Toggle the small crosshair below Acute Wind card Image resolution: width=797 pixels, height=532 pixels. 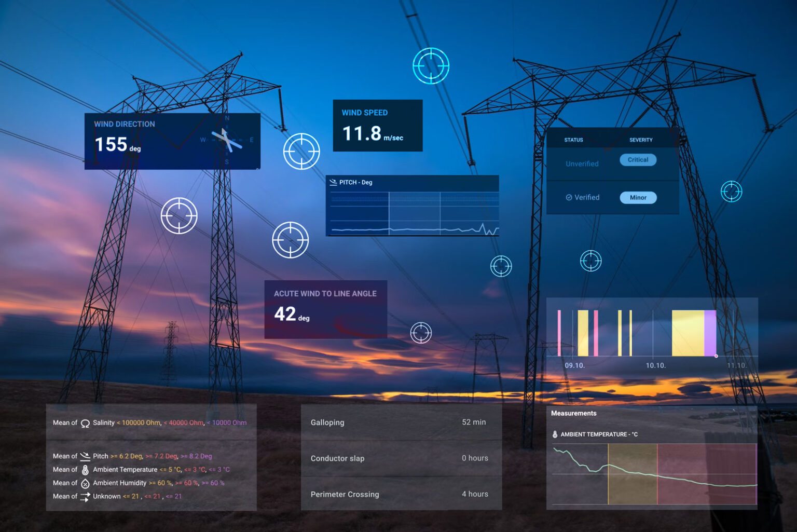pos(421,333)
